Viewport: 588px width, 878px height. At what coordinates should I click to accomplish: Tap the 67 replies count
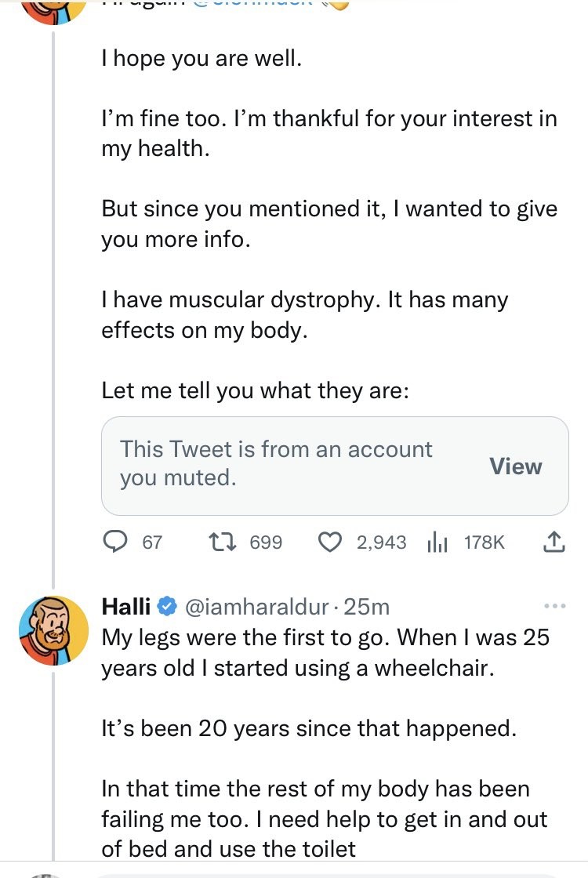click(152, 542)
